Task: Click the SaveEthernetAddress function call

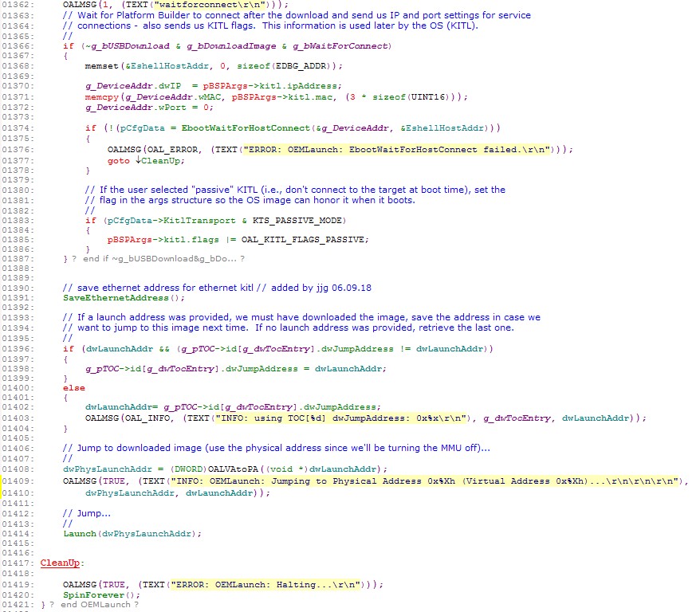Action: pyautogui.click(x=116, y=297)
